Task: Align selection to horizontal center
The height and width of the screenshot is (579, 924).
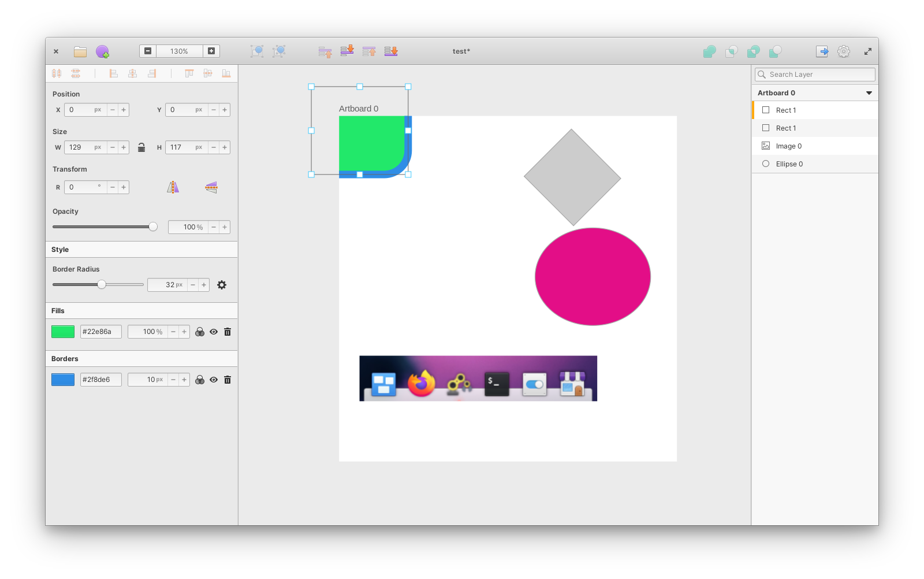Action: [x=133, y=73]
